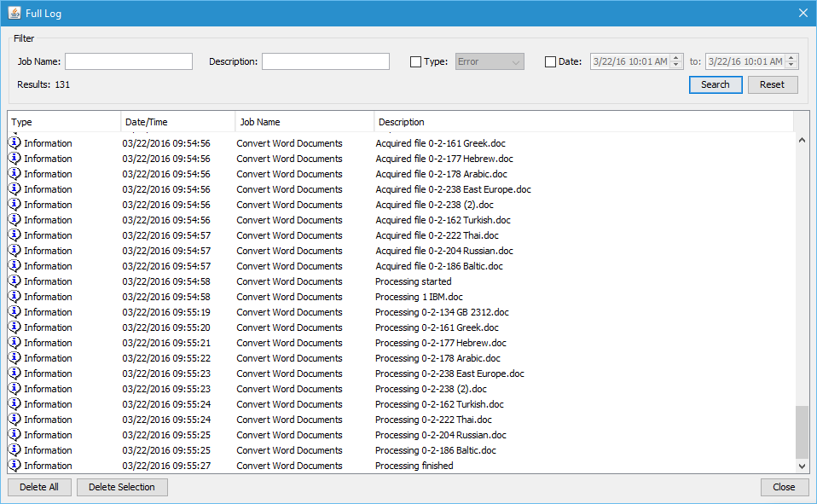Click info icon of Processing 1 IBM.doc row
This screenshot has width=817, height=504.
(14, 297)
